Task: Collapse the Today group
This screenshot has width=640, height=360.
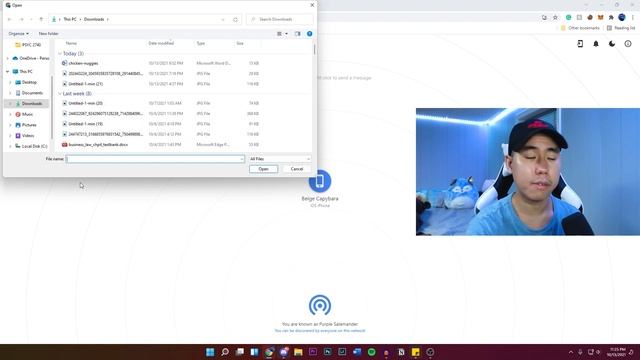Action: point(60,53)
